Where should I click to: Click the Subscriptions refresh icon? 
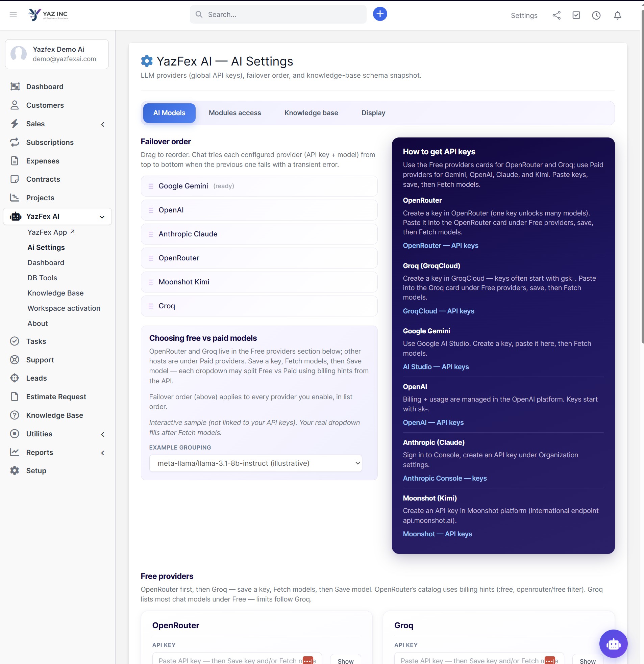15,142
